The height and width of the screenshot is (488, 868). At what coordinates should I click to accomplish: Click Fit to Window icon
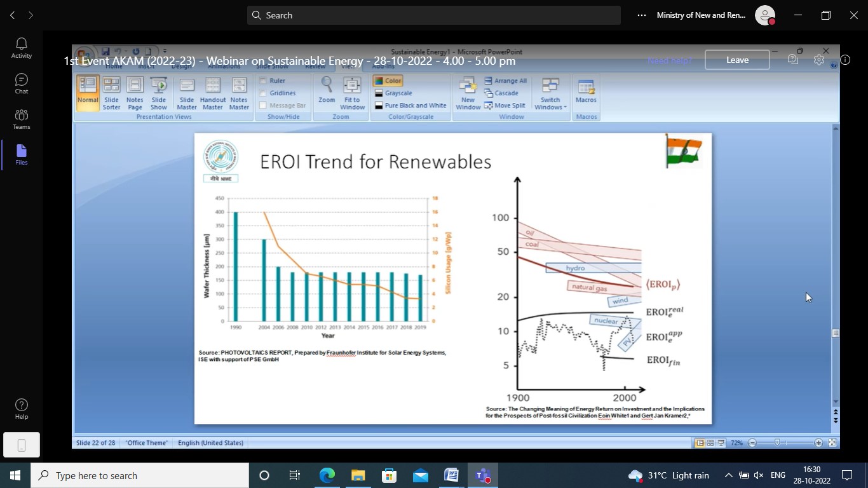[x=352, y=93]
